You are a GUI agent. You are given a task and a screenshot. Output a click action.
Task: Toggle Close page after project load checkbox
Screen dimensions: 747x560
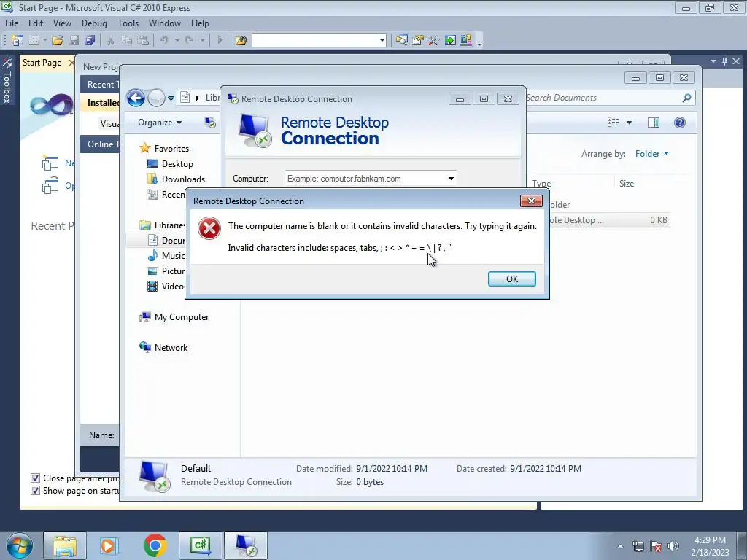[35, 478]
